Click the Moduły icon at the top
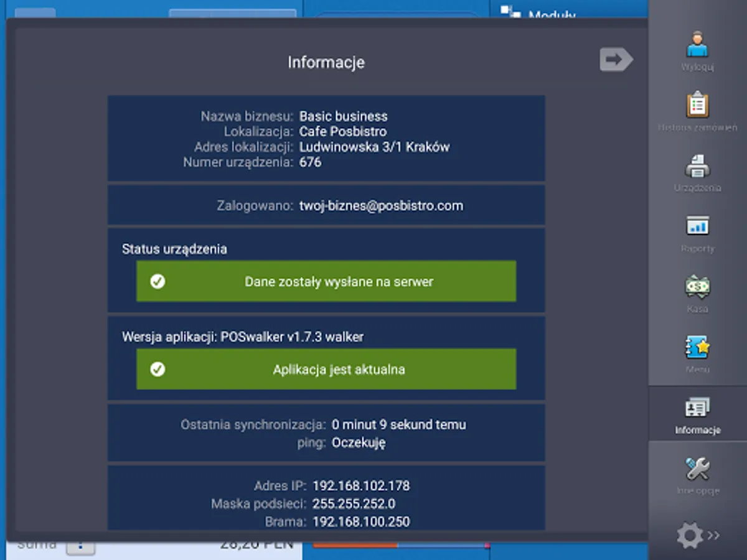747x560 pixels. [510, 11]
